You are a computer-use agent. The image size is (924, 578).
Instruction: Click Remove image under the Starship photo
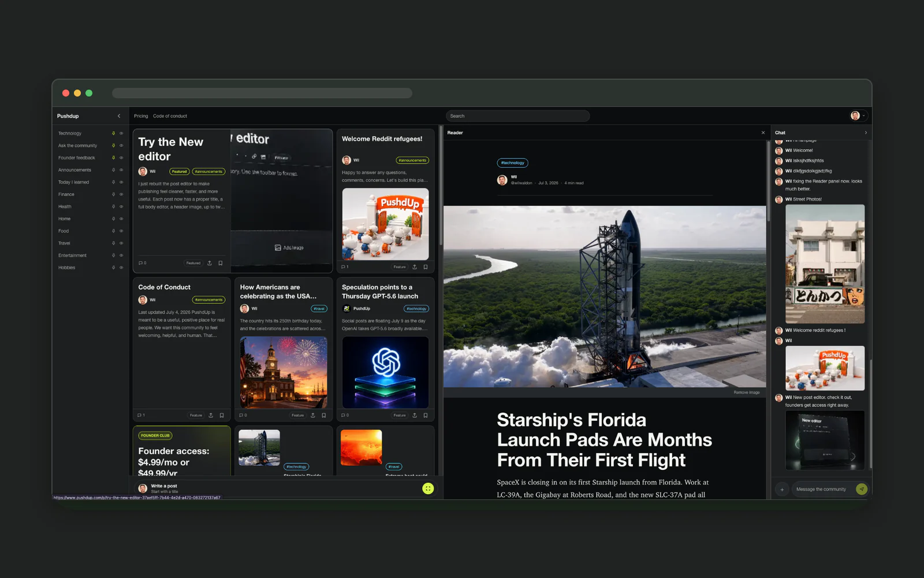point(747,392)
